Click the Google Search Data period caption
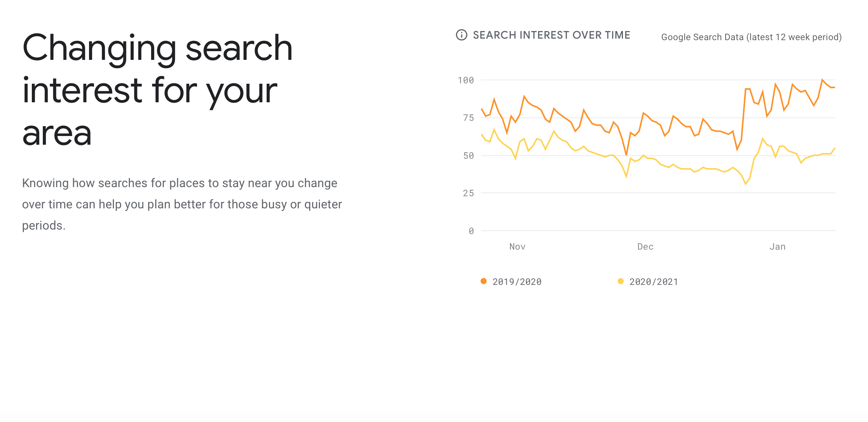 (x=751, y=37)
